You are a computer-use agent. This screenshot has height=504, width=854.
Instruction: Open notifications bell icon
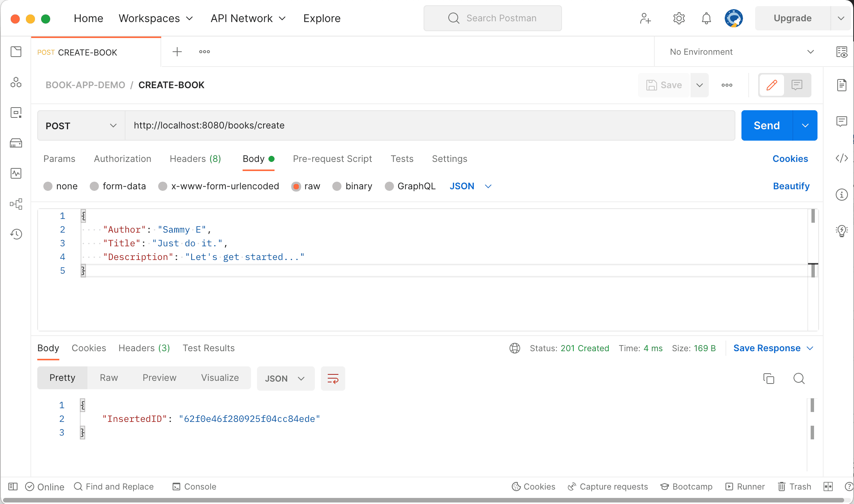[706, 18]
